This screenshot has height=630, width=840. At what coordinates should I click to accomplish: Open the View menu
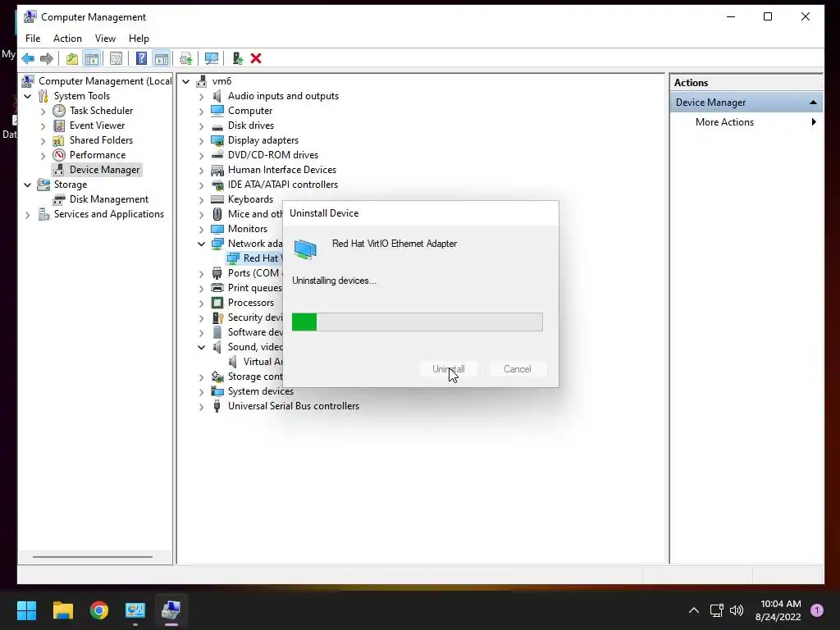105,39
